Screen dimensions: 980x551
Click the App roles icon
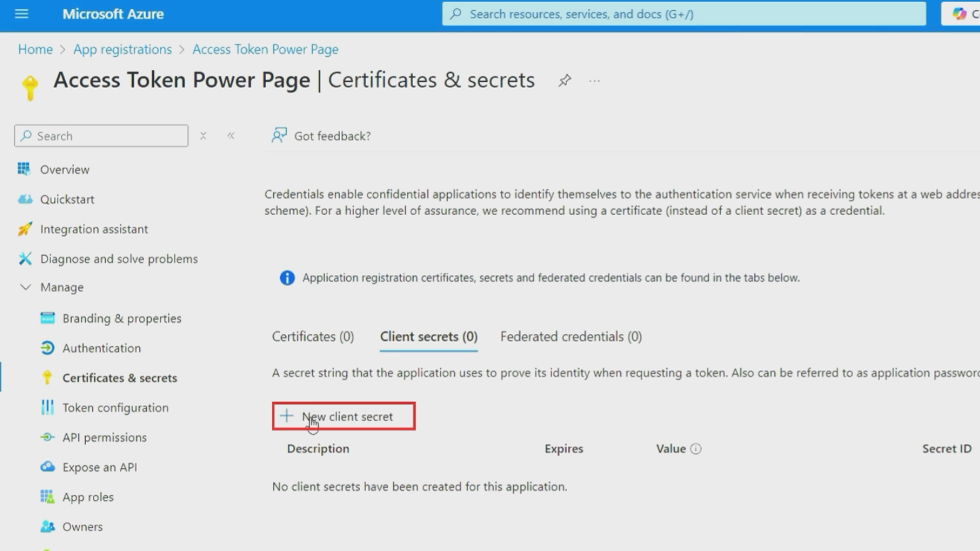click(x=48, y=496)
